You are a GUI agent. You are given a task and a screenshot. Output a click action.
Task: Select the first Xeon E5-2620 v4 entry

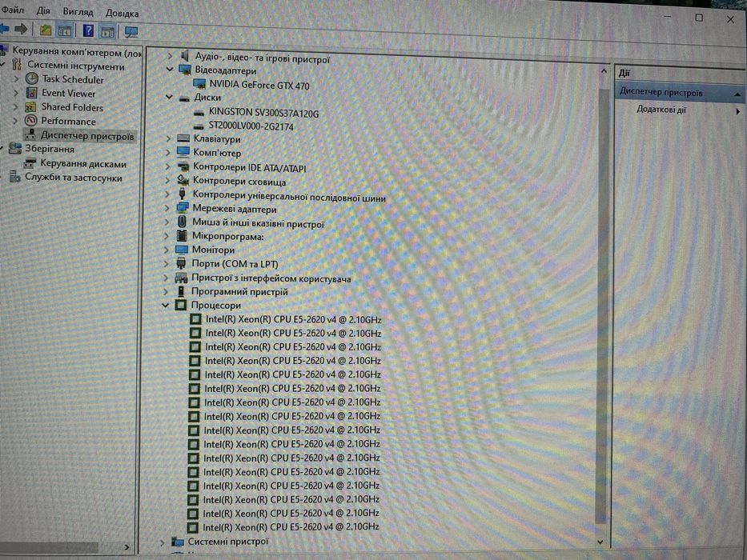coord(294,319)
